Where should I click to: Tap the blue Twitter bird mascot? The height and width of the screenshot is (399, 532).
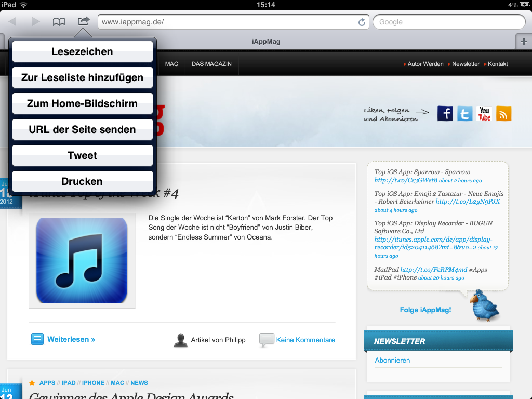point(484,305)
